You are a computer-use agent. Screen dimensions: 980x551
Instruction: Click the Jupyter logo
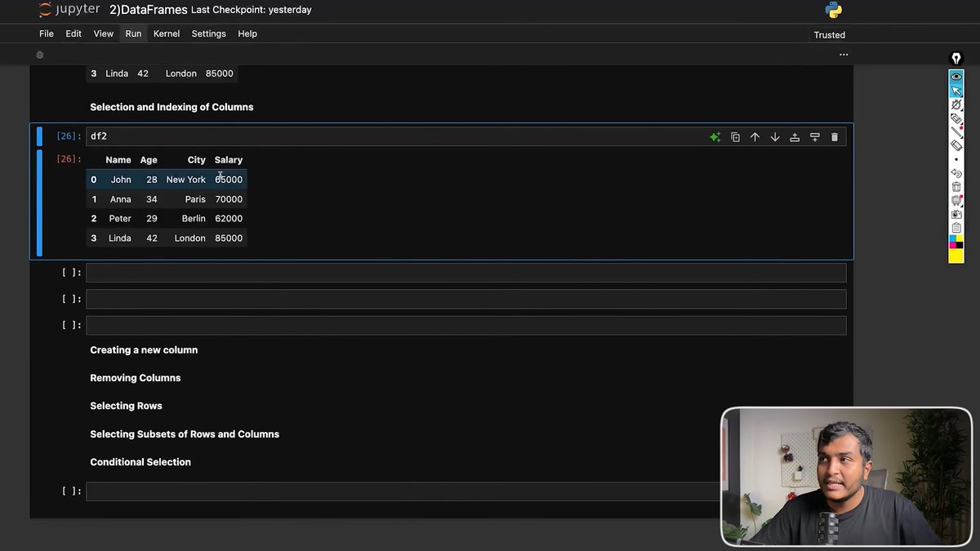click(70, 11)
